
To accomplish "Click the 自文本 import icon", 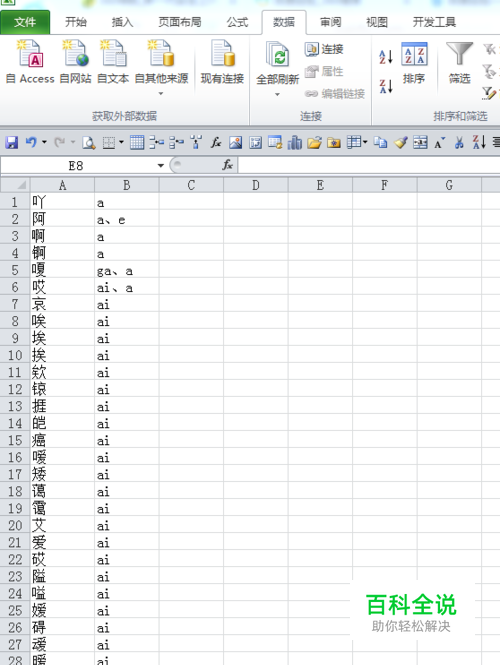I will 113,53.
